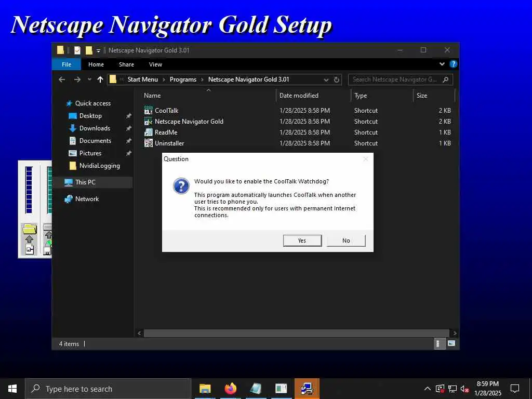
Task: Open recent locations dropdown arrow
Action: [x=89, y=79]
